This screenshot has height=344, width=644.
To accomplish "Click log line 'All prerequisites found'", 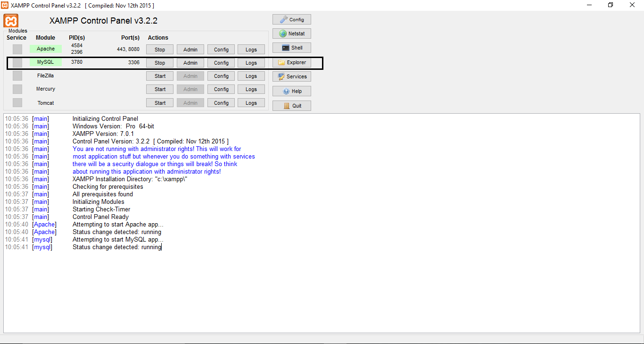I will [x=103, y=194].
